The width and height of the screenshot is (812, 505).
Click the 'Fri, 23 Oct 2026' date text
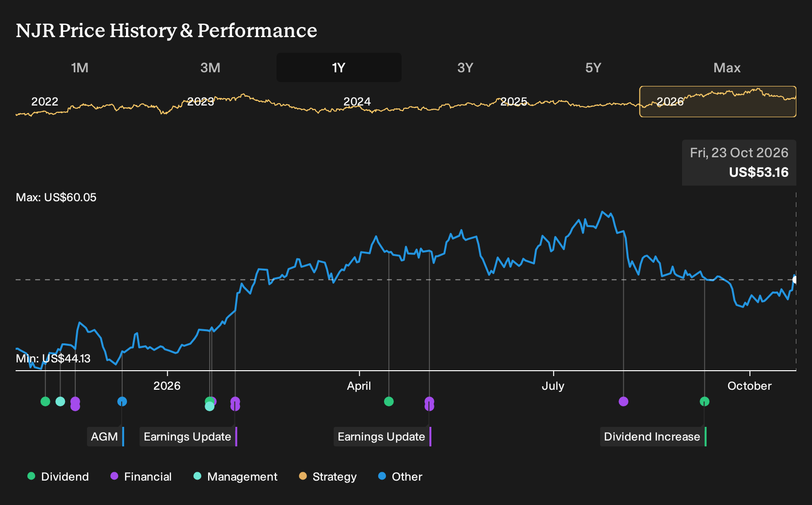[x=739, y=153]
